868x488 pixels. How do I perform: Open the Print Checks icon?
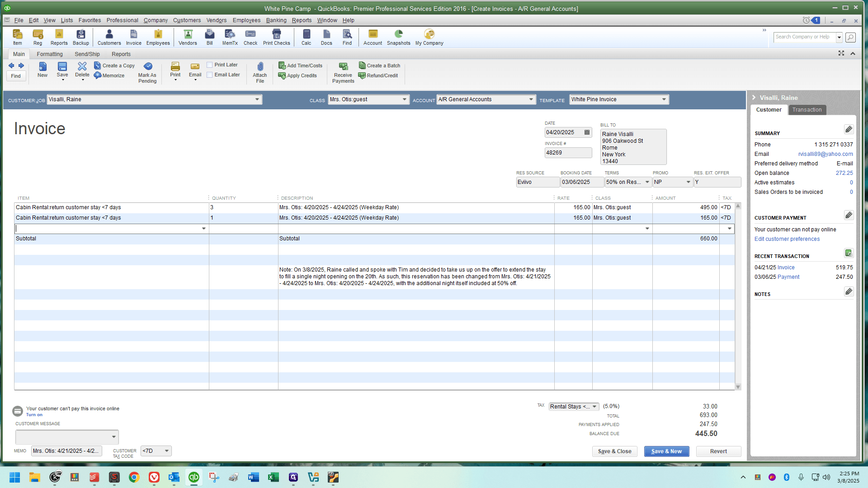(x=276, y=37)
